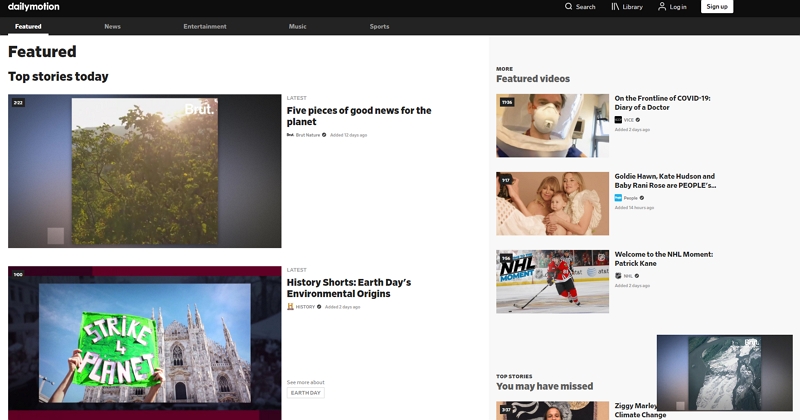This screenshot has width=800, height=420.
Task: Open 'Goldie Hawn, Kate Hudson' video title
Action: [x=665, y=181]
